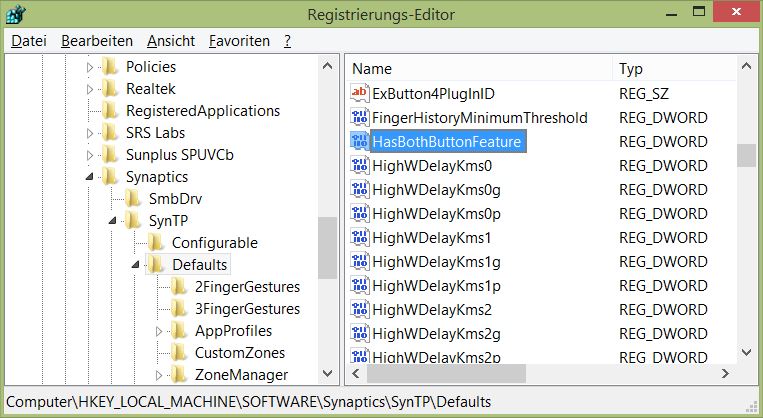
Task: Click the DWORD icon beside HighWDelayKms1g
Action: 360,262
